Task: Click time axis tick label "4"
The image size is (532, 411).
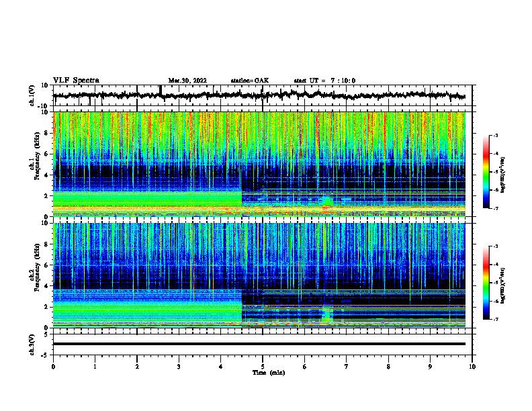Action: point(221,367)
